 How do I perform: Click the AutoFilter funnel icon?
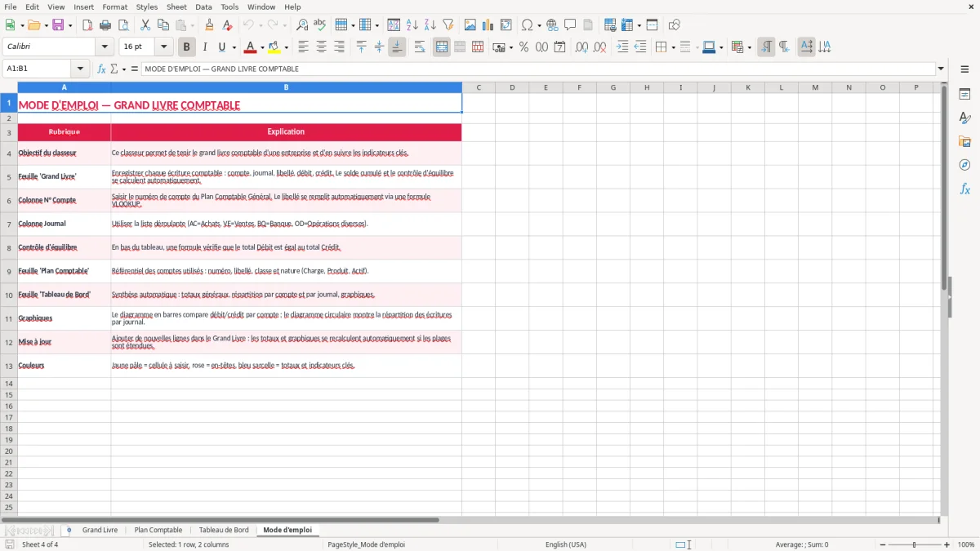pos(448,25)
